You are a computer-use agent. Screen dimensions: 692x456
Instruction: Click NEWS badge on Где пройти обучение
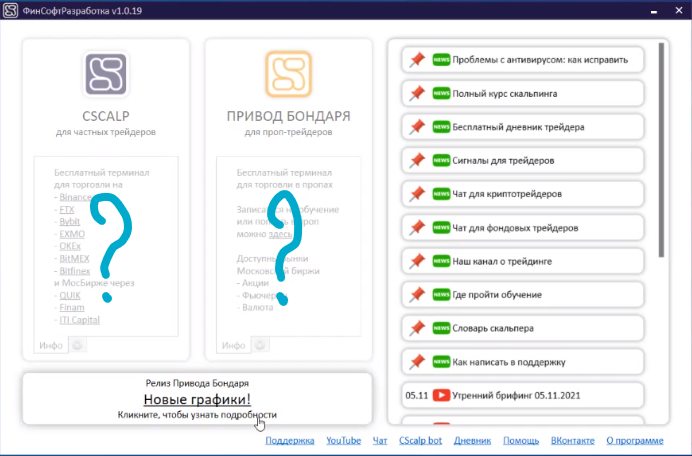(x=441, y=295)
